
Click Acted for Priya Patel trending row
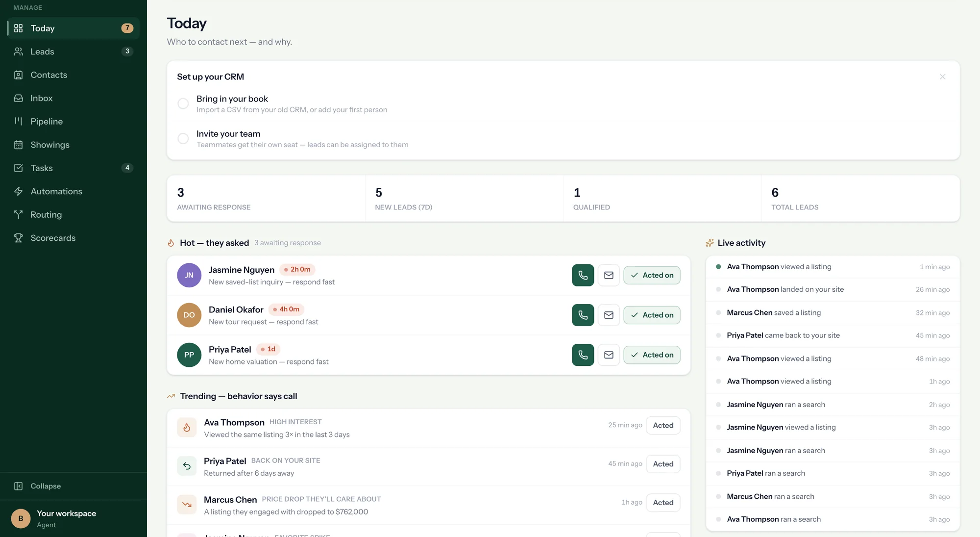(x=663, y=464)
